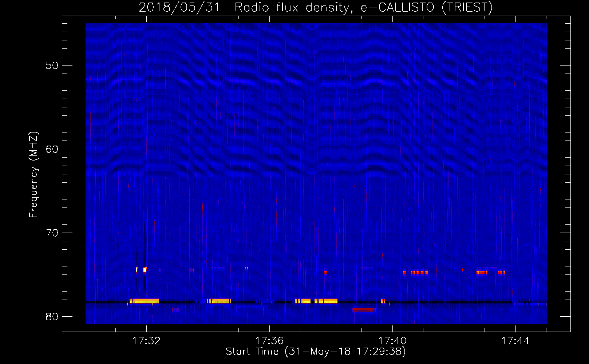Viewport: 589px width, 364px height.
Task: Click the 'Frequency (MHZ)' axis label
Action: [33, 175]
